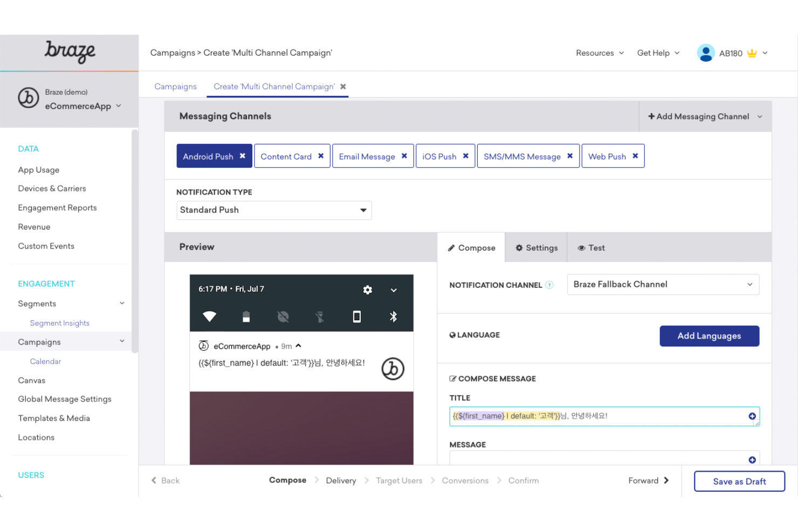This screenshot has width=798, height=532.
Task: Select the Content Card channel
Action: coord(286,156)
